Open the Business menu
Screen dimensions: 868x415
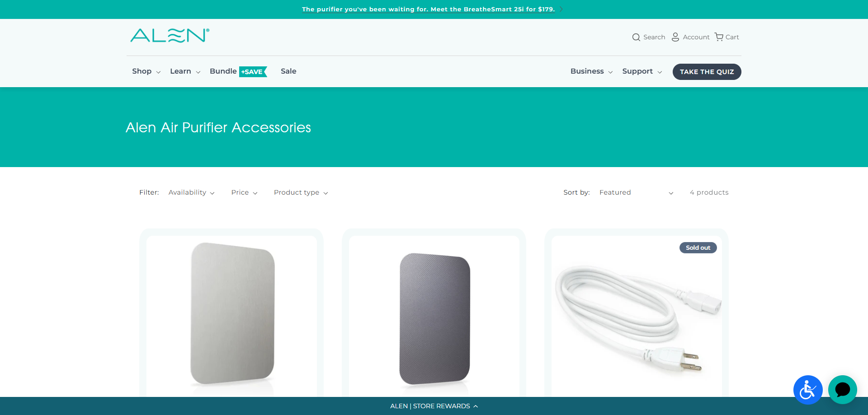click(591, 71)
